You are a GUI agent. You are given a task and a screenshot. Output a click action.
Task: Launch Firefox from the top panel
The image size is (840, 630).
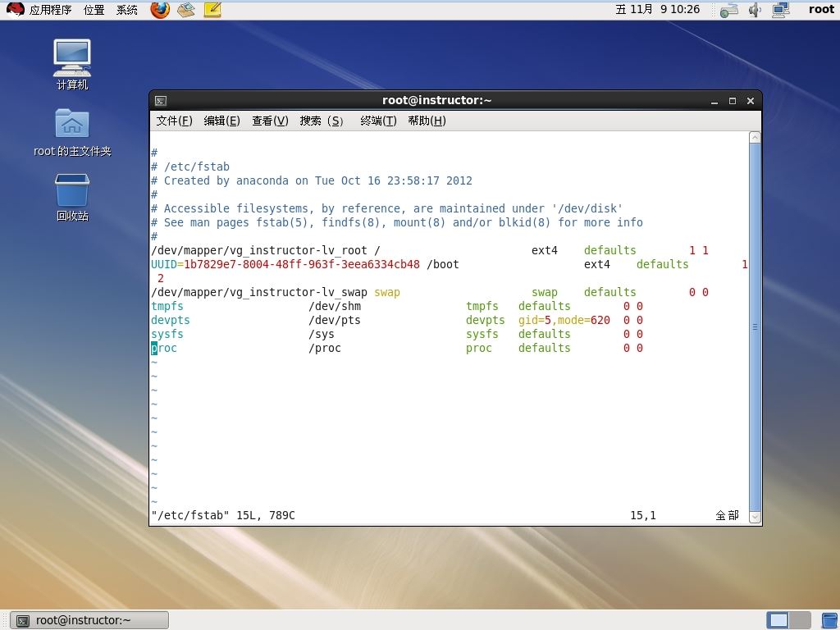point(160,10)
